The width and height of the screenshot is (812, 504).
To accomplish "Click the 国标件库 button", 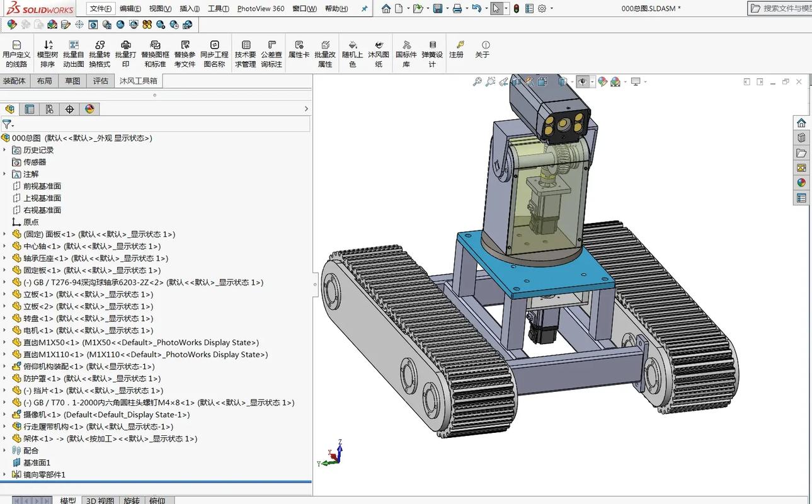I will (x=406, y=52).
